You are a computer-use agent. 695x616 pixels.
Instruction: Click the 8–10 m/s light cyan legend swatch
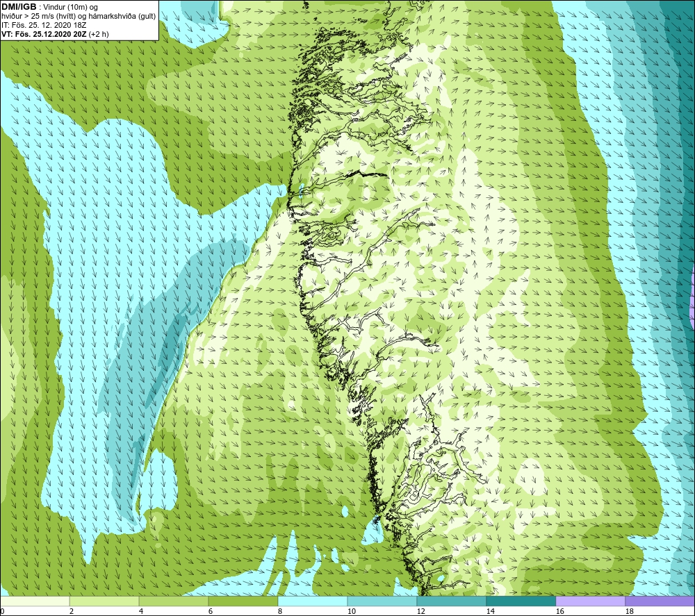click(313, 601)
